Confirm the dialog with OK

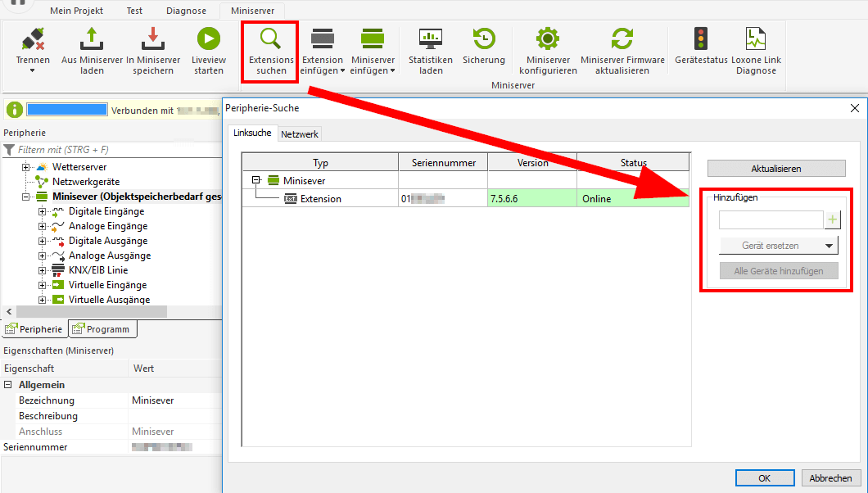click(x=764, y=478)
